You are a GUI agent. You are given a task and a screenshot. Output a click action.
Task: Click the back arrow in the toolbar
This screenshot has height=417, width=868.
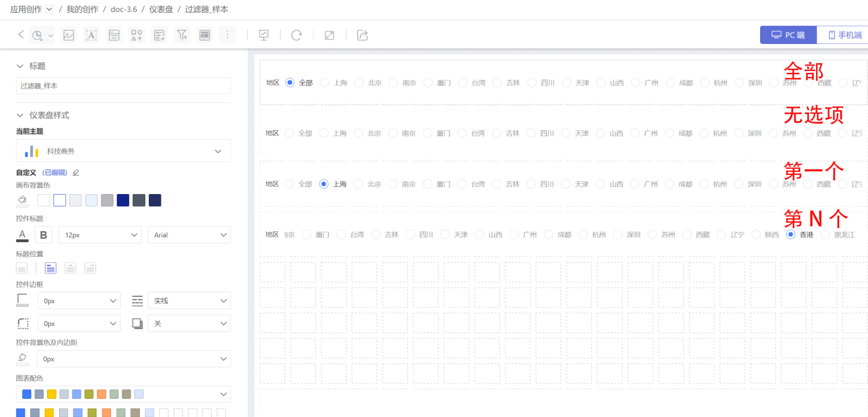[x=21, y=35]
